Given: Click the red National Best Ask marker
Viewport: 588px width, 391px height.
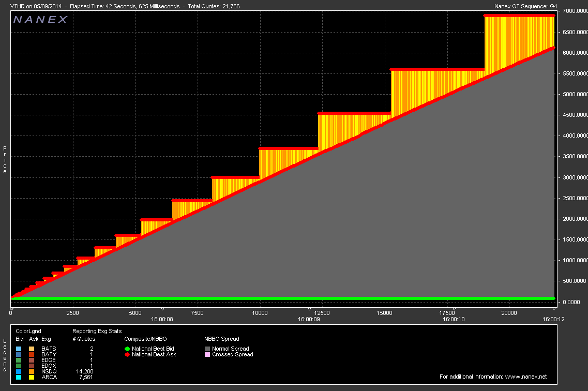Looking at the screenshot, I should click(127, 354).
